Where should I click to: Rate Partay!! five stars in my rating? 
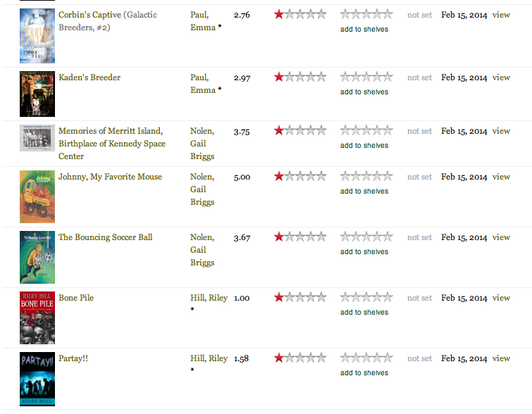coord(388,358)
